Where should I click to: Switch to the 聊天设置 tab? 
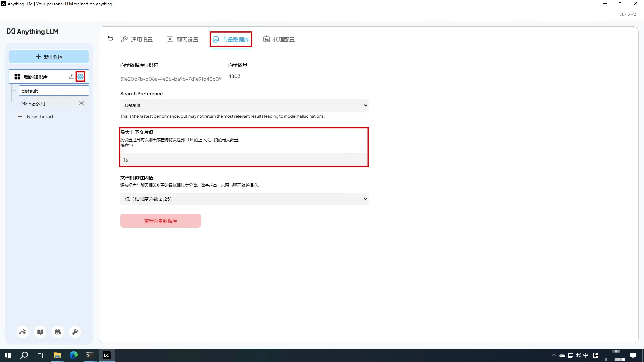[182, 40]
